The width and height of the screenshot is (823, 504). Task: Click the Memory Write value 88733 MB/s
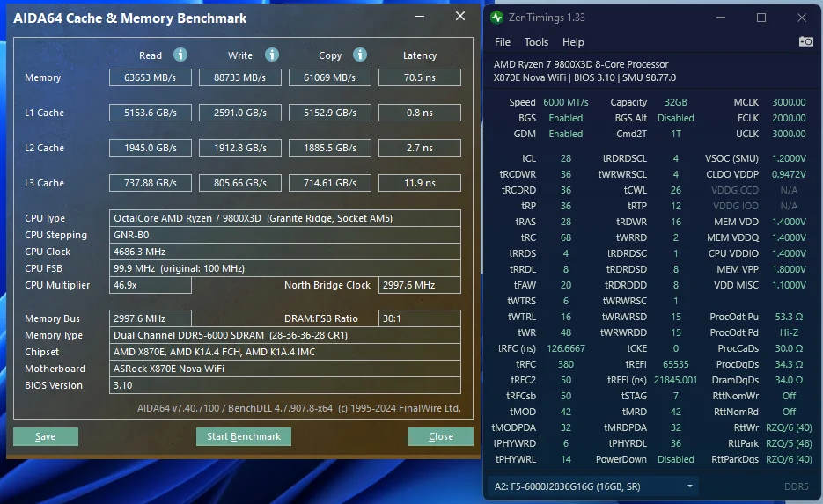240,77
